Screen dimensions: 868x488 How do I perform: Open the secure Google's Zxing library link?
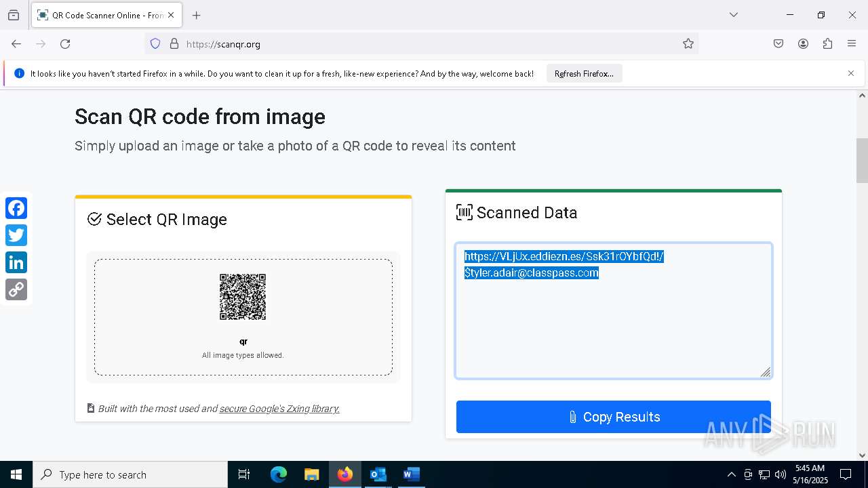279,409
